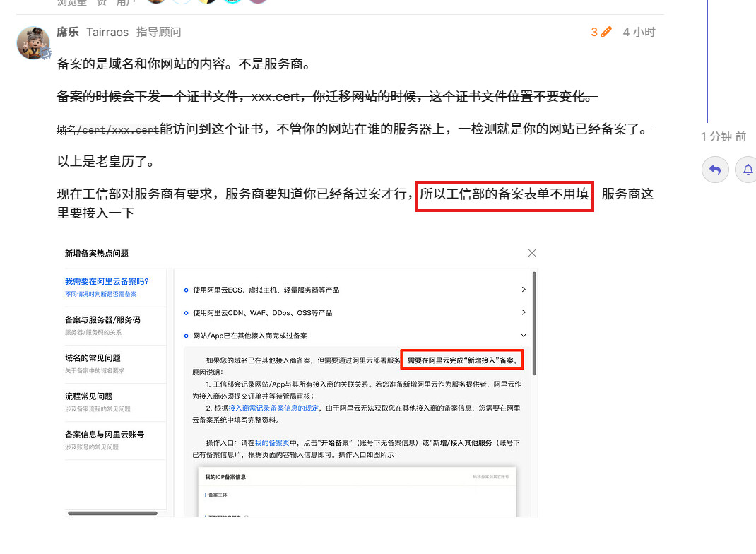Click 1 分钟 前 timeline label
Screen dimensions: 756x554
click(x=723, y=136)
